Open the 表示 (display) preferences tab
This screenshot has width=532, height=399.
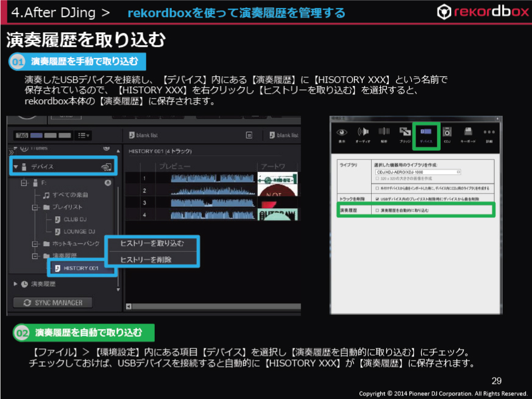(342, 135)
